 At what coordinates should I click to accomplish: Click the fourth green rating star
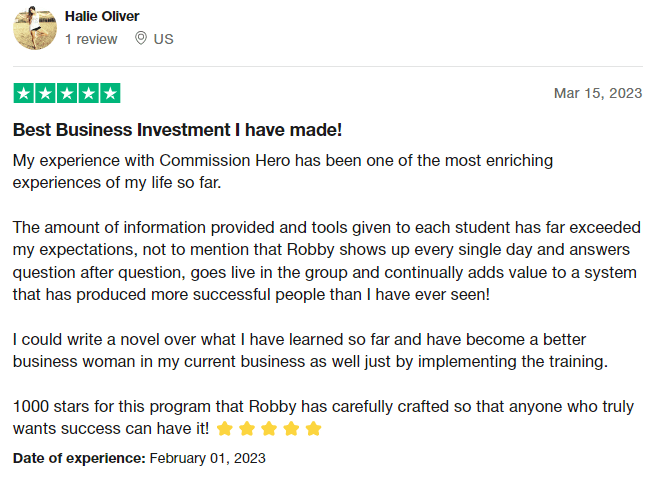(x=88, y=93)
